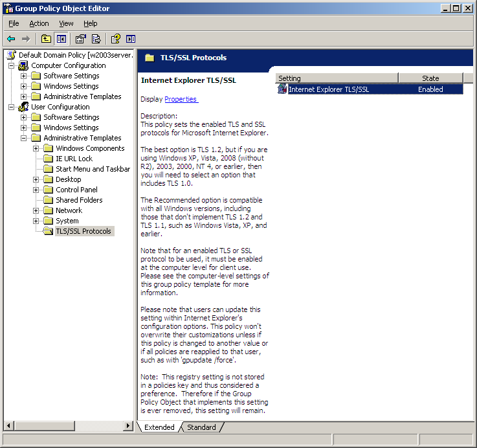The width and height of the screenshot is (477, 448).
Task: Click the Help toolbar icon
Action: click(x=116, y=39)
